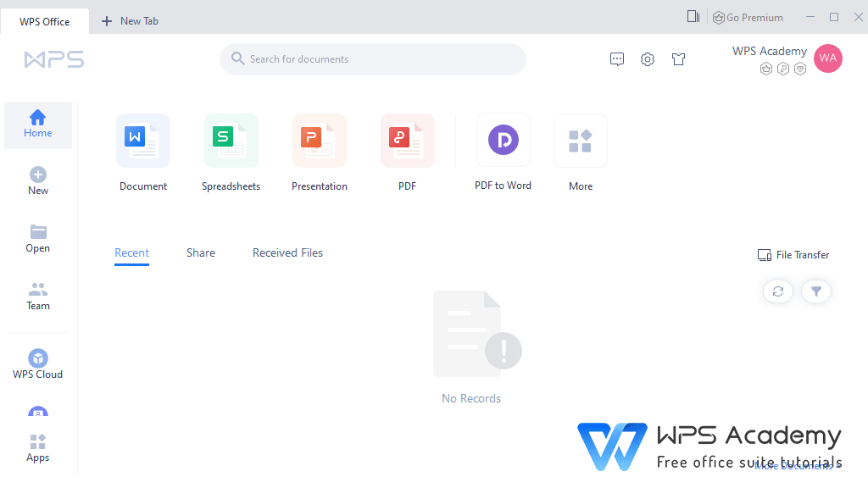Click the New sidebar button

tap(37, 181)
